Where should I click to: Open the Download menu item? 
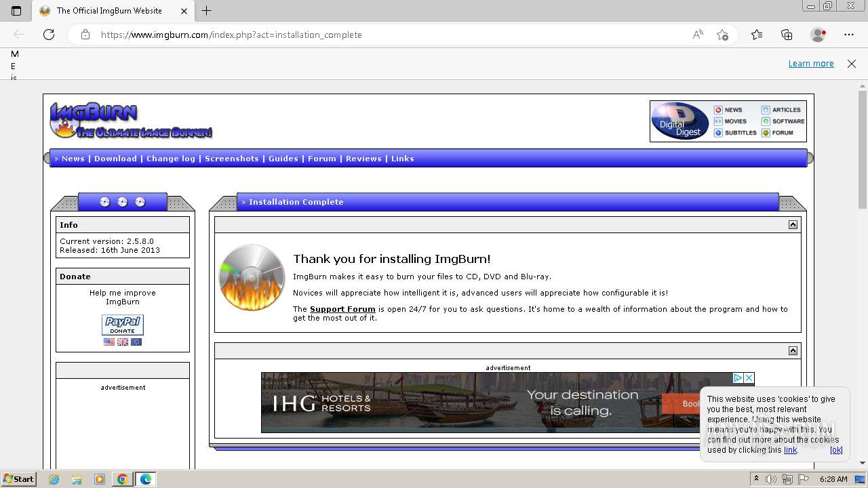point(115,159)
